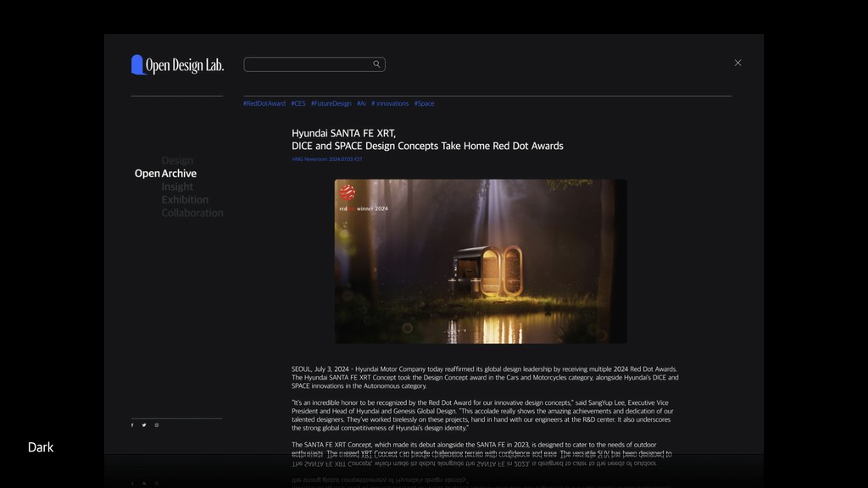The image size is (868, 488).
Task: Click the Open Design Lab logo
Action: (x=177, y=64)
